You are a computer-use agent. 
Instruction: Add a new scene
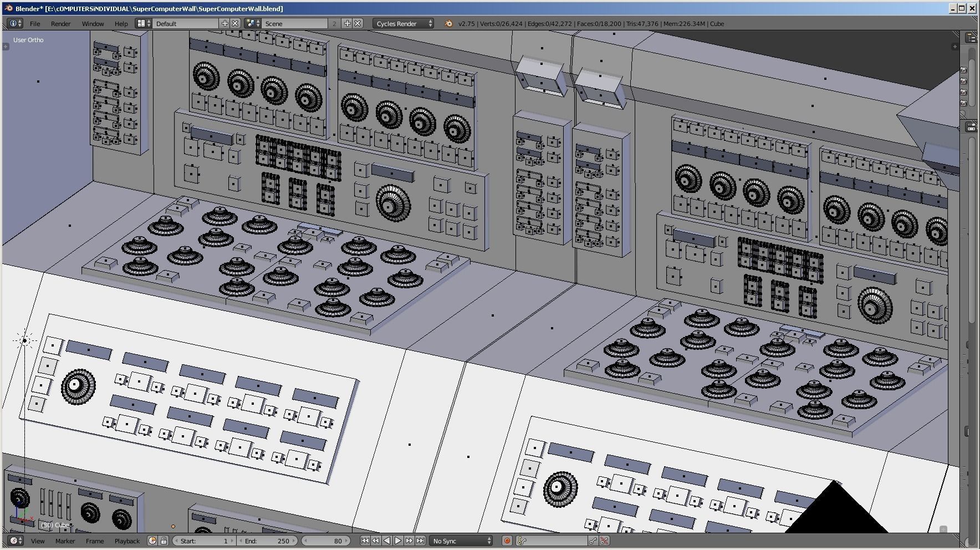(348, 23)
